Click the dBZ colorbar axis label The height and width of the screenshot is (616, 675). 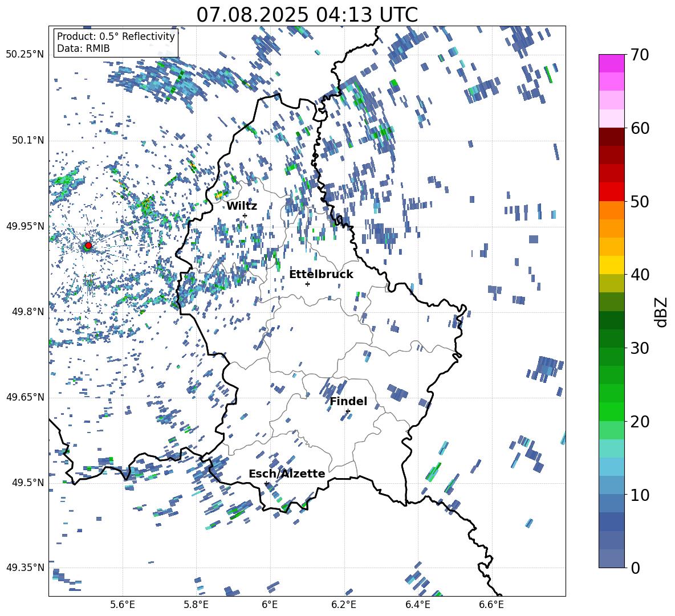coord(661,312)
